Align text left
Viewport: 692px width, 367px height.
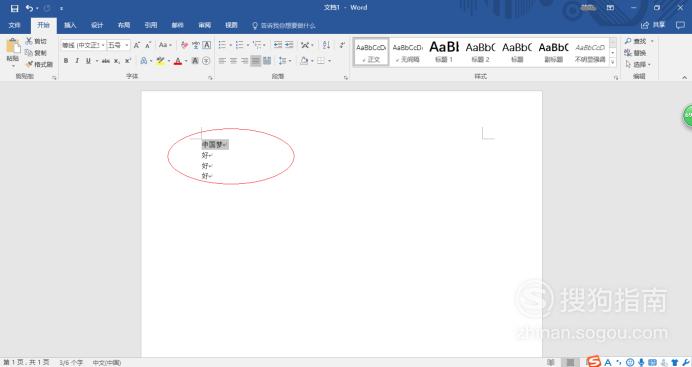coord(222,61)
